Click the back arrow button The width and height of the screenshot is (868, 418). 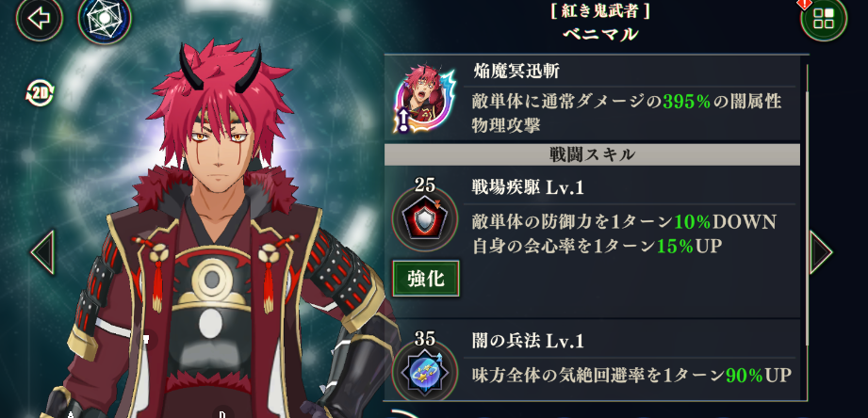click(39, 19)
